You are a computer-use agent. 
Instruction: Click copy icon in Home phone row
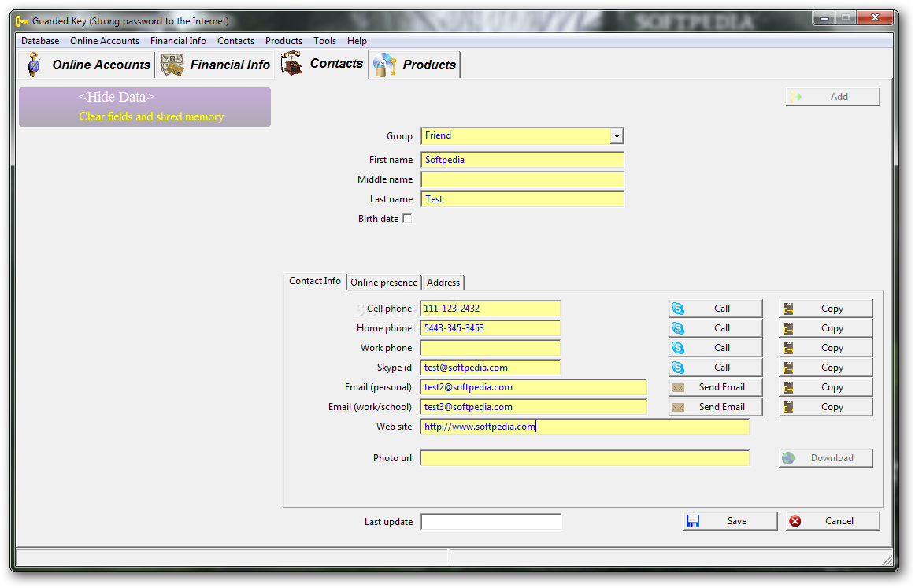coord(788,328)
